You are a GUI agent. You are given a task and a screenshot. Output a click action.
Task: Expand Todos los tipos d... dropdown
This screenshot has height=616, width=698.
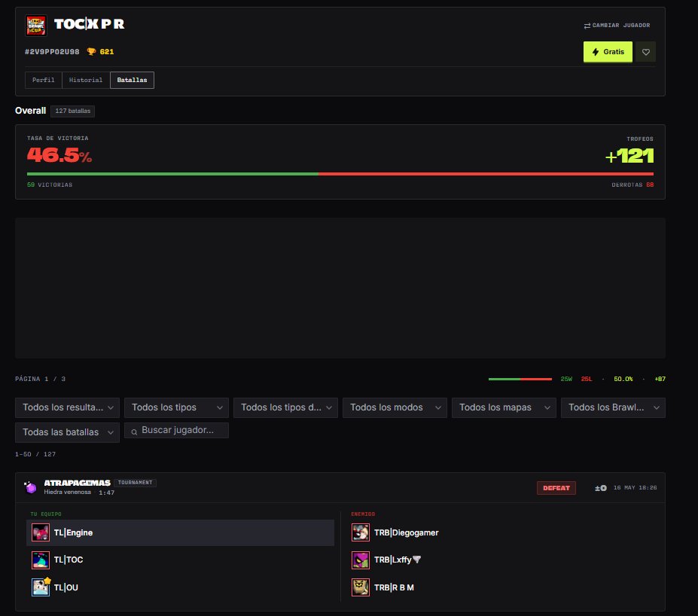point(285,407)
